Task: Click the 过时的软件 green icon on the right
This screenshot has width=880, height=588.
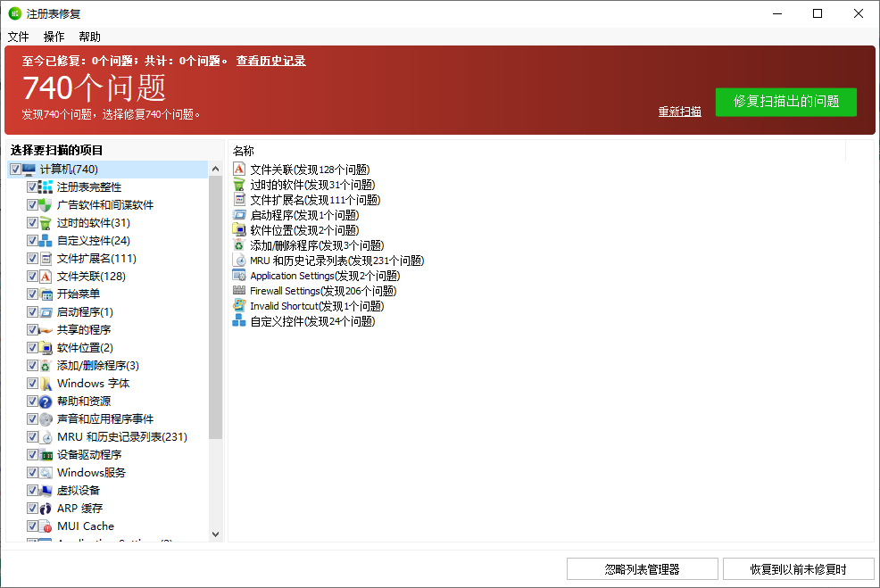Action: [x=237, y=184]
